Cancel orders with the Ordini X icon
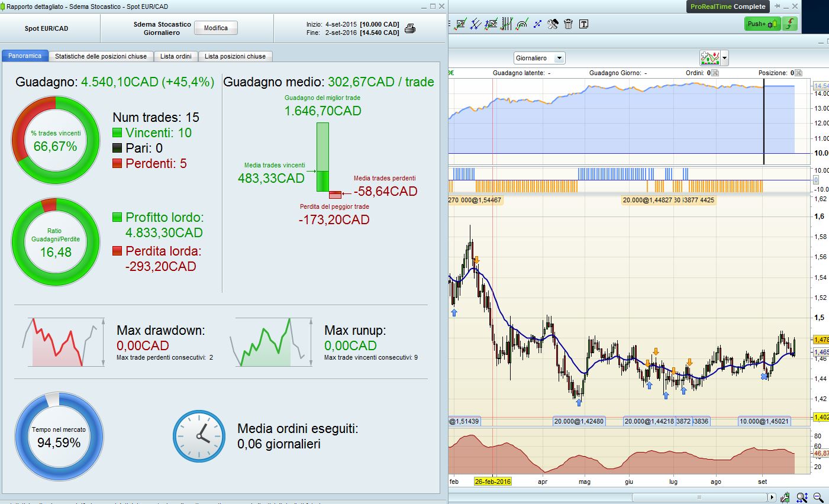829x504 pixels. 715,73
